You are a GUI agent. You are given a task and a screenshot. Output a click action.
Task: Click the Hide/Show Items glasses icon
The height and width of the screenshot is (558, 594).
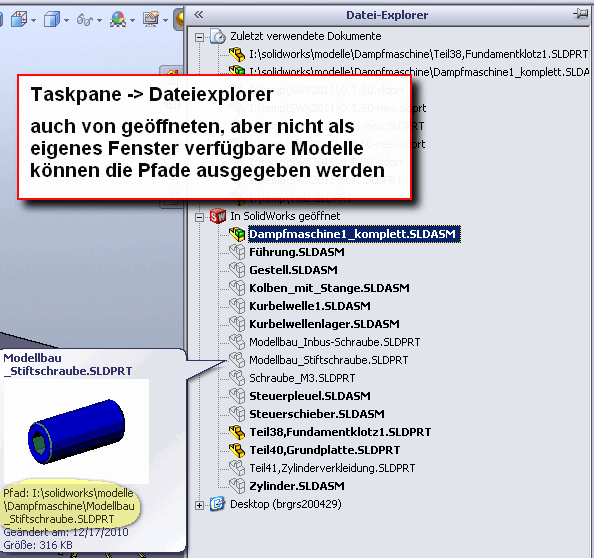pyautogui.click(x=84, y=19)
